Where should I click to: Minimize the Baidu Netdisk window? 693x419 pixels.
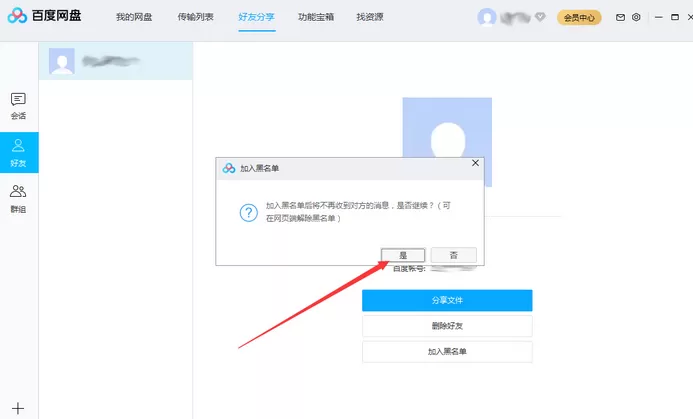[659, 17]
